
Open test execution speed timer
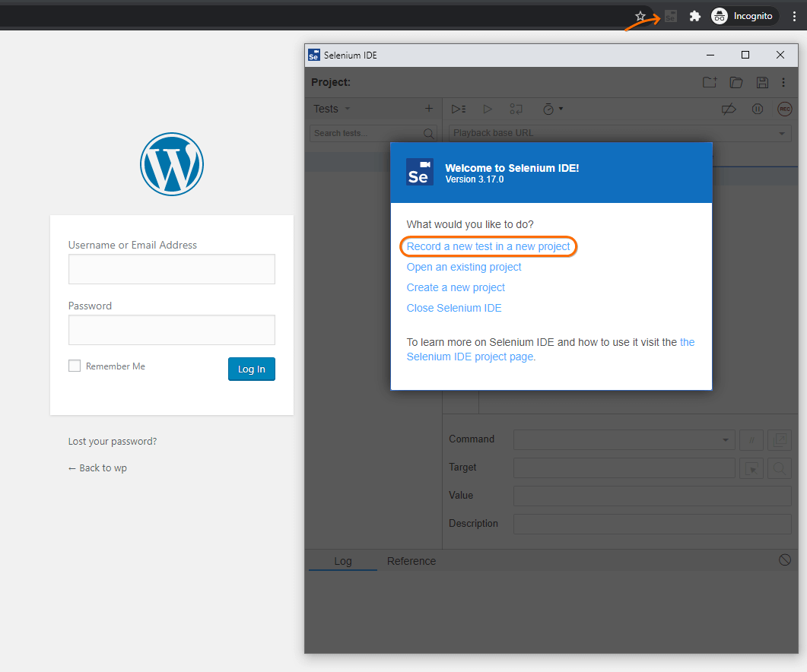pos(553,109)
